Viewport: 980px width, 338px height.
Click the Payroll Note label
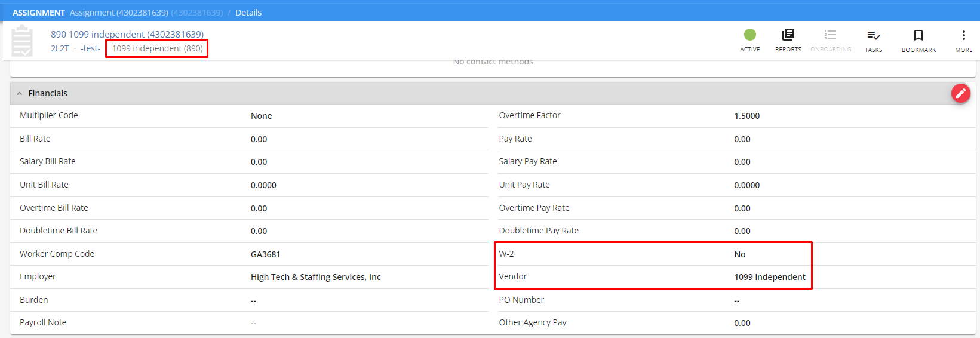(43, 322)
